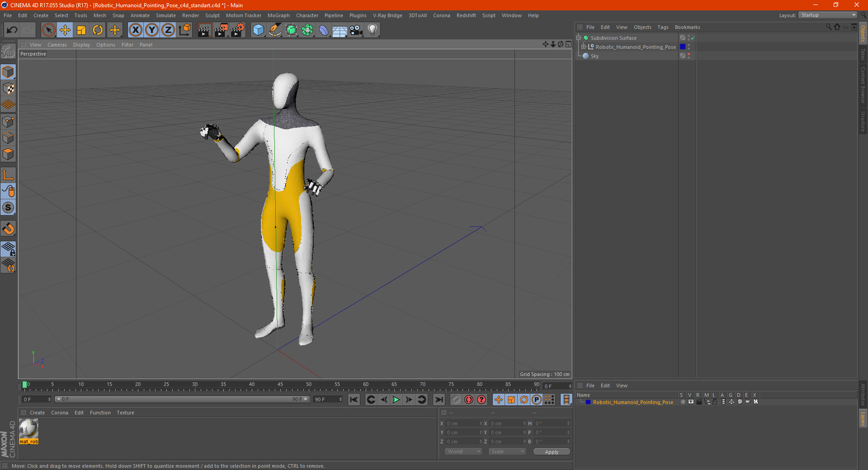This screenshot has height=470, width=868.
Task: Collapse the Subdivision Surface tree item
Action: click(x=578, y=38)
